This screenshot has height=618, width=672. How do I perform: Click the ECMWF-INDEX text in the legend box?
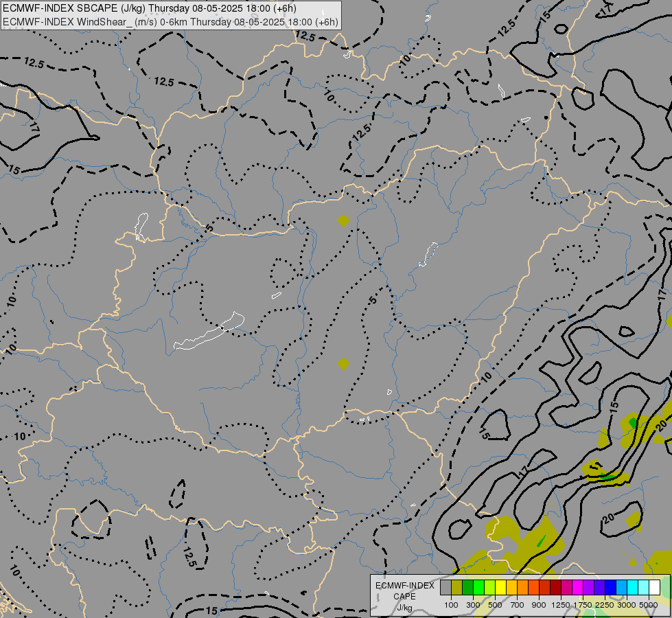404,586
